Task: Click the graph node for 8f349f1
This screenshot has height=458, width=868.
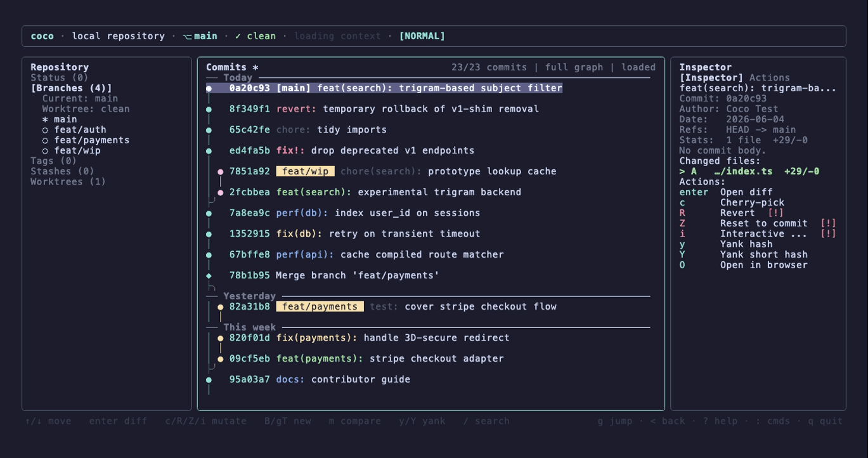Action: pyautogui.click(x=209, y=110)
